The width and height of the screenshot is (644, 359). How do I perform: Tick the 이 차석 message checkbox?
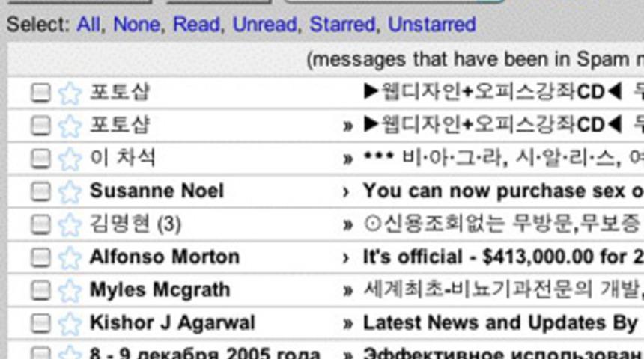[40, 159]
